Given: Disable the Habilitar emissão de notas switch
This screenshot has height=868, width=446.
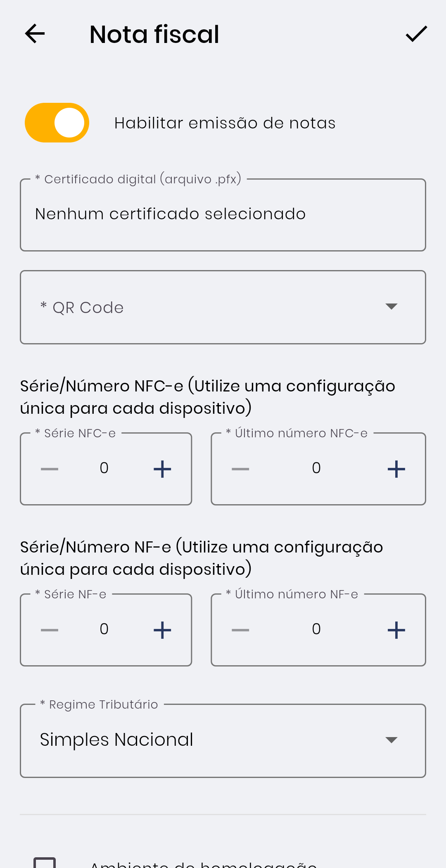Looking at the screenshot, I should tap(57, 123).
